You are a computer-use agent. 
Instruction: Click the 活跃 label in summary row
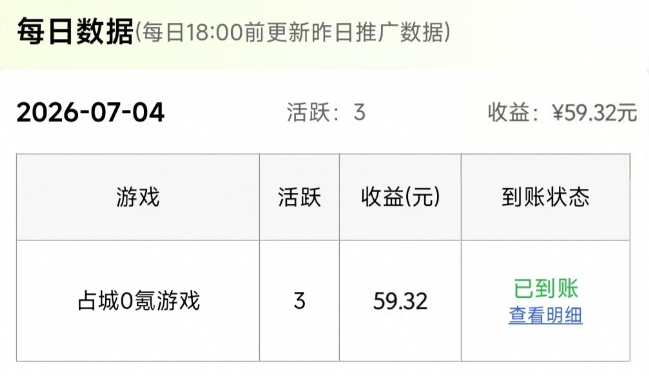[308, 112]
